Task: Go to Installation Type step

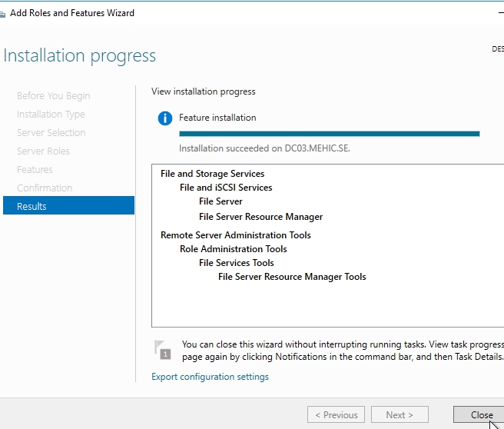Action: tap(51, 115)
